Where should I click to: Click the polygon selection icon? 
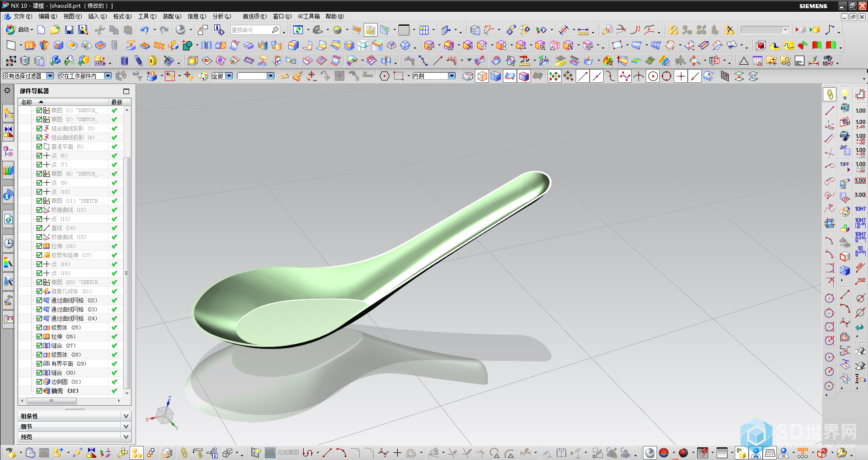tap(385, 76)
